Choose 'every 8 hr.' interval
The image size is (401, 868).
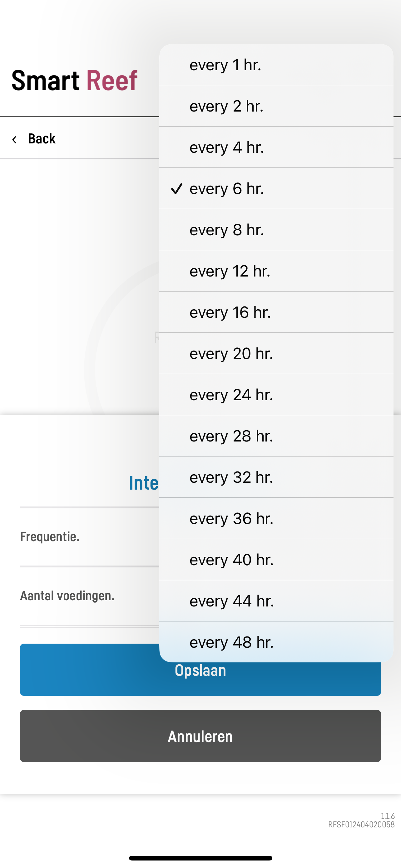[276, 230]
